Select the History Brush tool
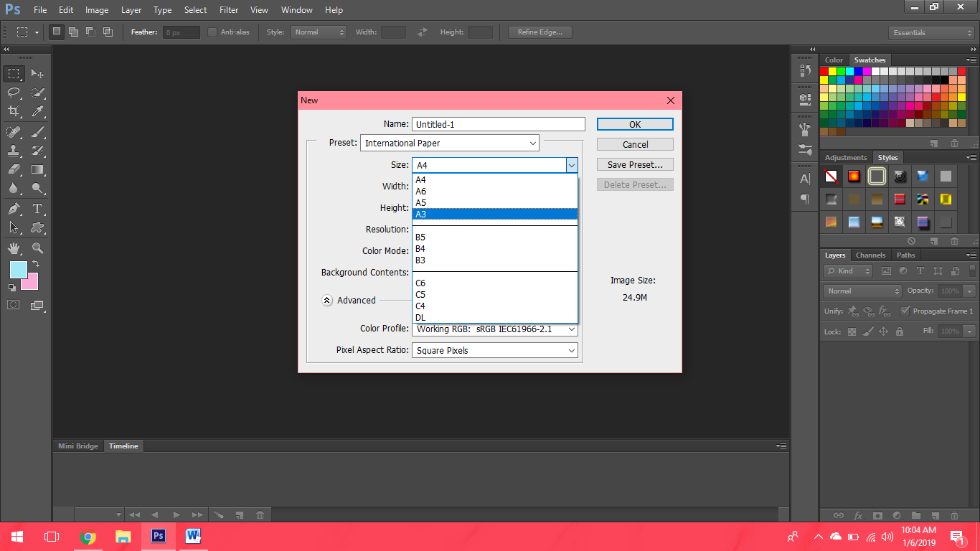This screenshot has height=551, width=980. (x=37, y=151)
